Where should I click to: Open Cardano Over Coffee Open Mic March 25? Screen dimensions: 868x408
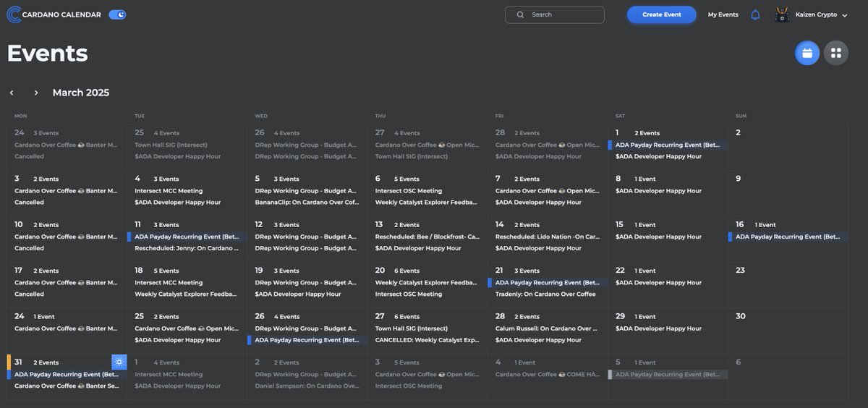(x=187, y=328)
